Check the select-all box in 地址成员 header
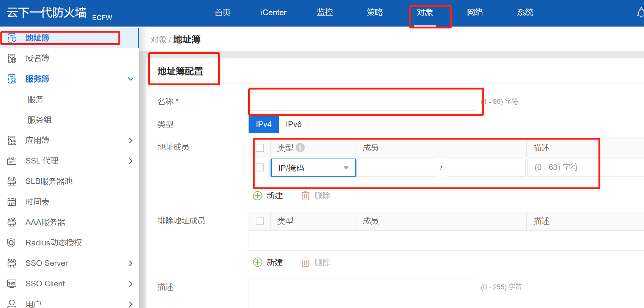The image size is (644, 308). coord(260,148)
